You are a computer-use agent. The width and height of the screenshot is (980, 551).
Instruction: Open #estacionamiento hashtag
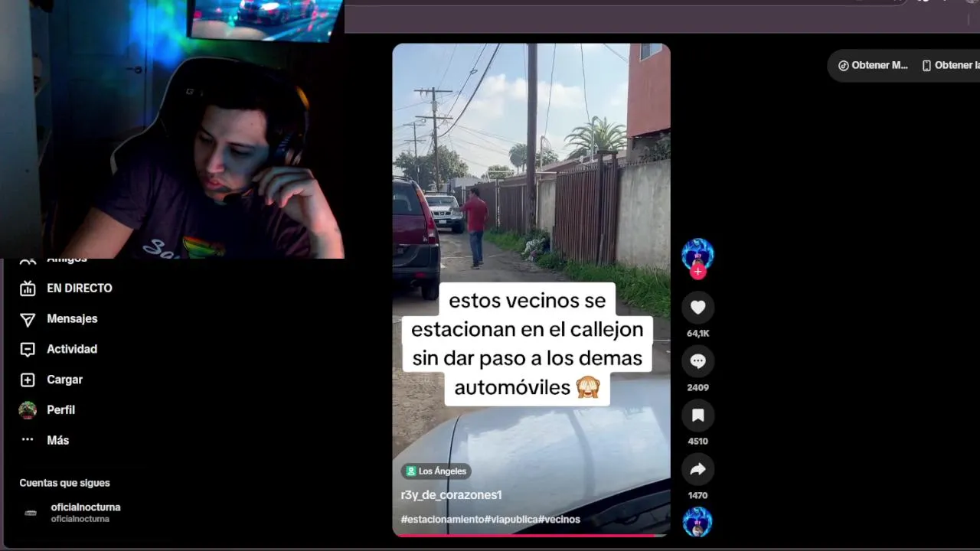[x=443, y=520]
